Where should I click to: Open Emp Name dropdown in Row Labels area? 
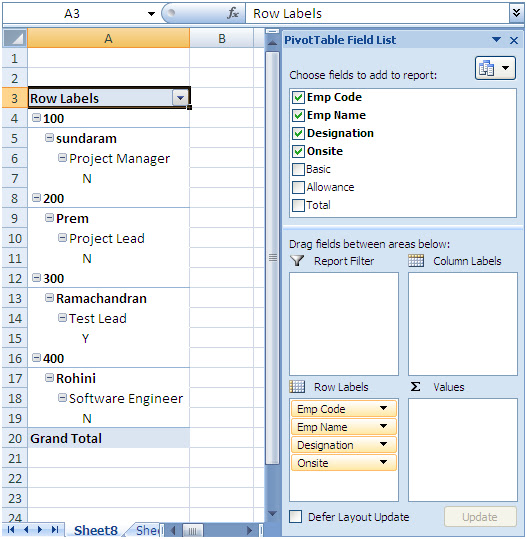pos(383,426)
